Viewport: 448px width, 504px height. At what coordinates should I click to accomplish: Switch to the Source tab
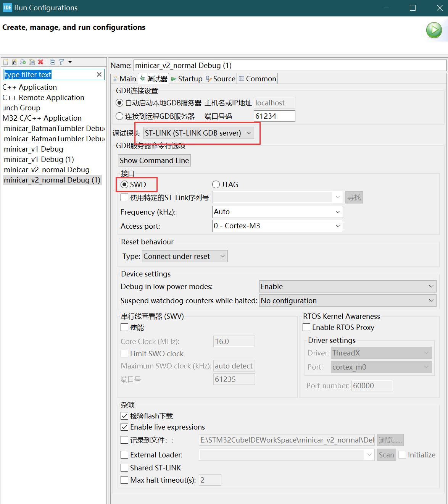tap(221, 79)
